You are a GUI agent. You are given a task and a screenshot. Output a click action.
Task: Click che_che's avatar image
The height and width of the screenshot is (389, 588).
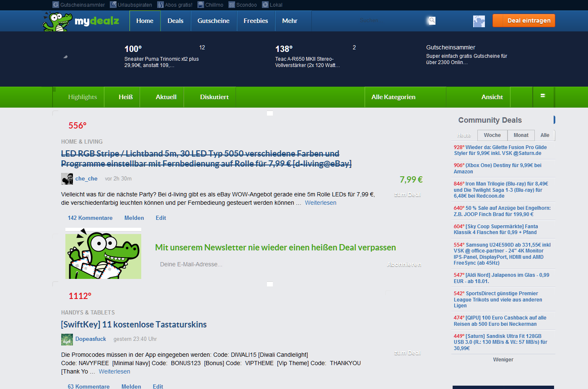[67, 179]
